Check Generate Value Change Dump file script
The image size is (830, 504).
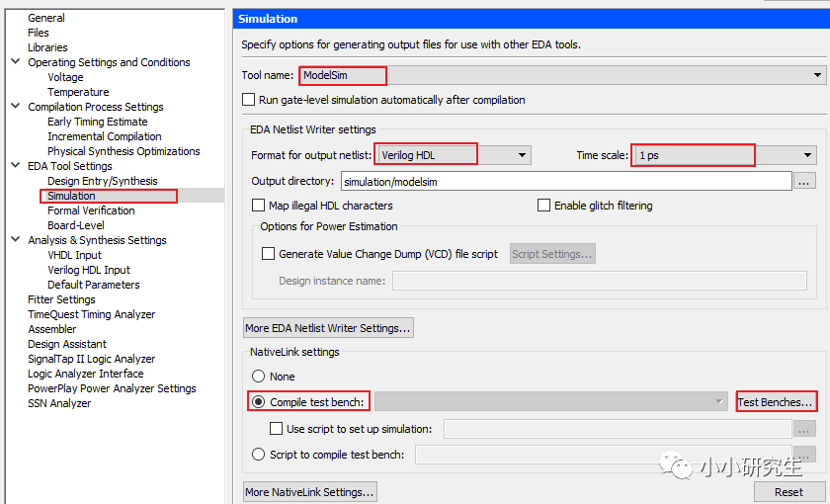(268, 254)
